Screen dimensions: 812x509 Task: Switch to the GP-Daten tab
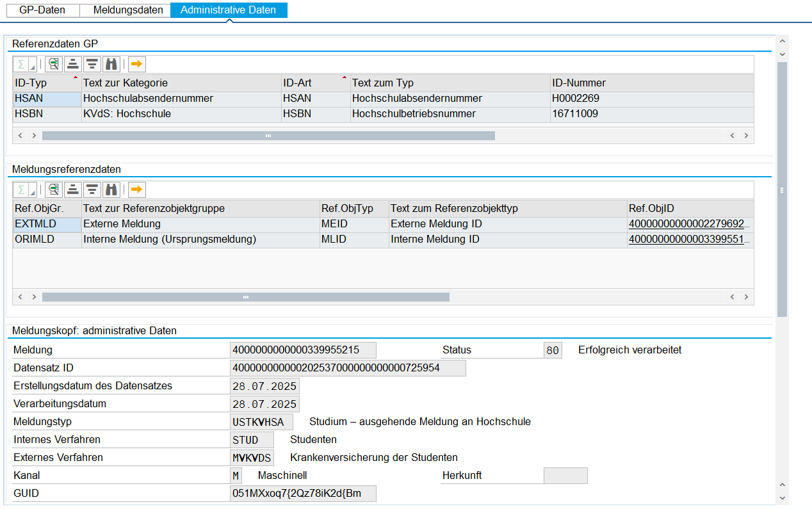(x=42, y=10)
